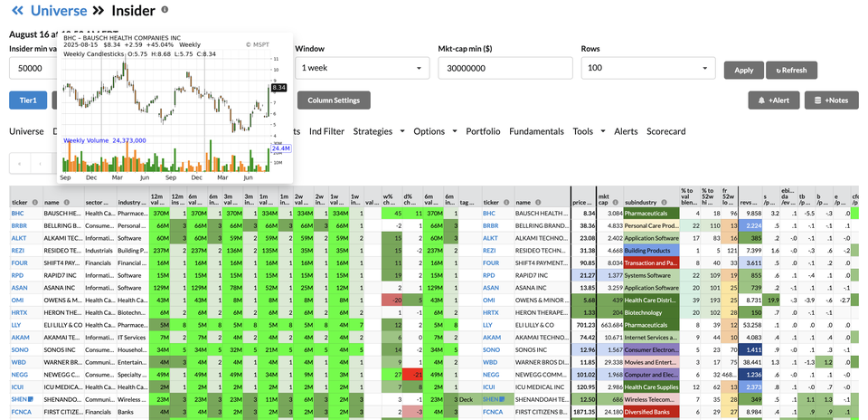Click the Apply button
This screenshot has height=420, width=868.
coord(744,71)
